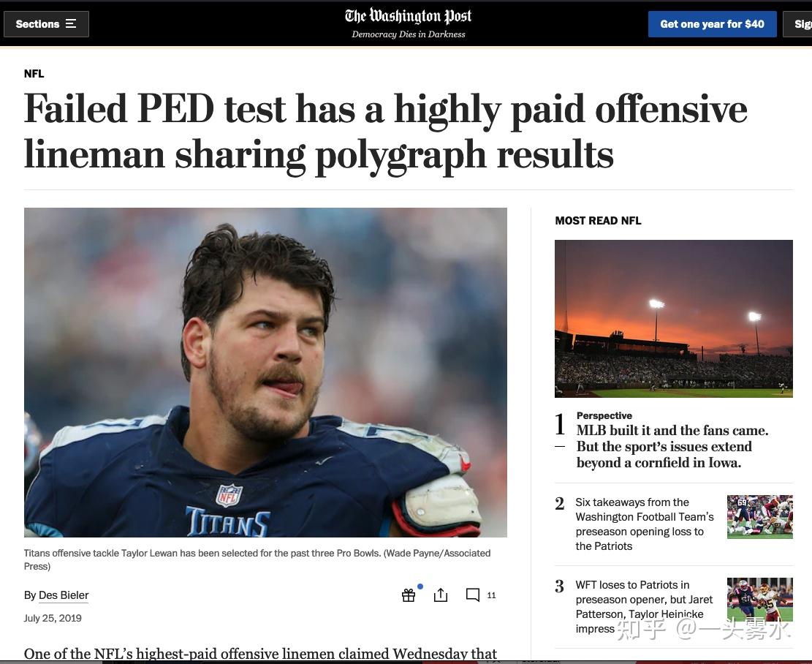Open the Sections menu
The height and width of the screenshot is (664, 812).
46,24
